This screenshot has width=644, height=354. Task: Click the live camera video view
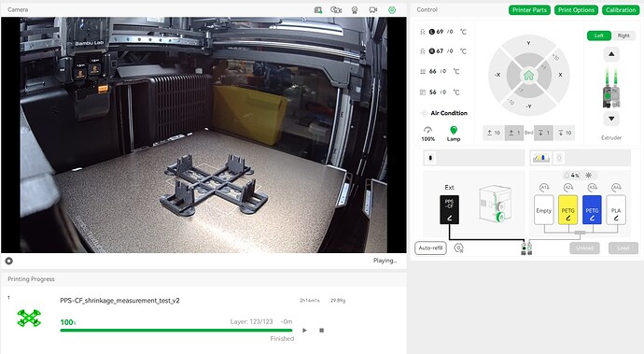[203, 135]
